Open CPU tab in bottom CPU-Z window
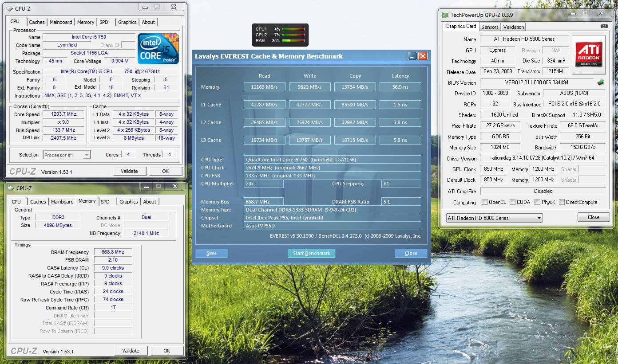Viewport: 618px width, 364px height. point(16,202)
